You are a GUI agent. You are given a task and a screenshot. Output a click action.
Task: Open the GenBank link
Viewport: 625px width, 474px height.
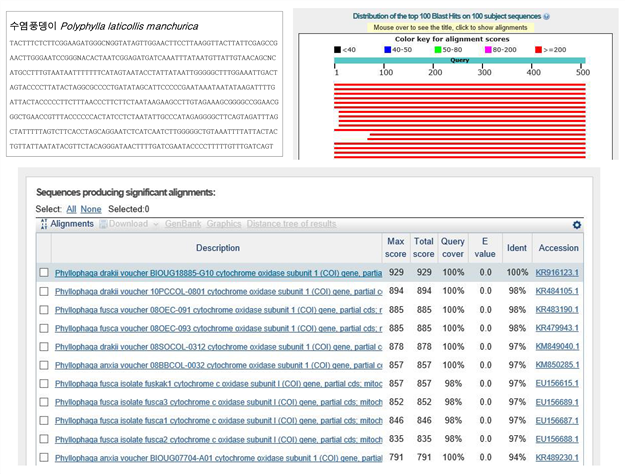click(x=183, y=224)
